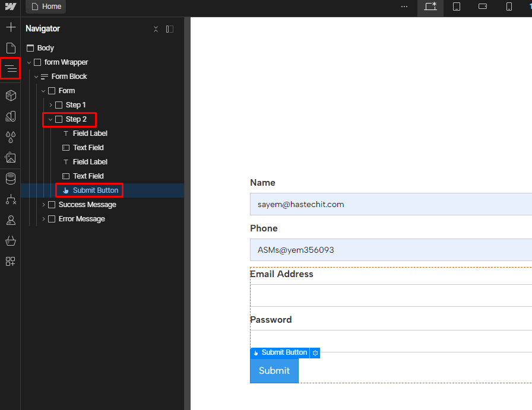Open the Assets image icon
This screenshot has width=532, height=410.
11,158
